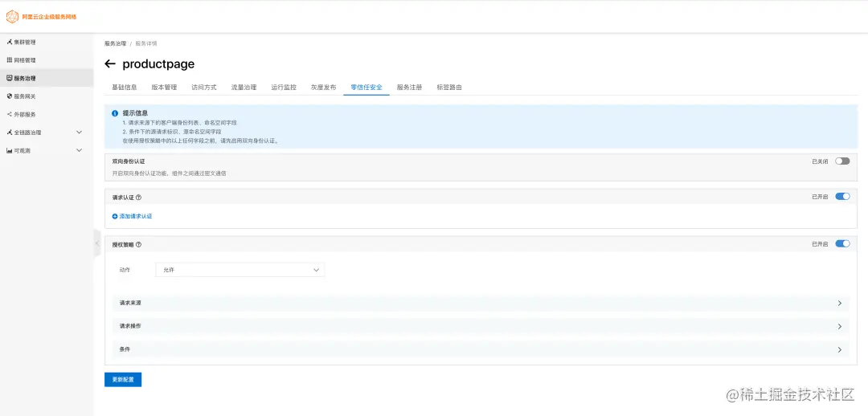Screen dimensions: 868x416
Task: Open 网格管理 via its grid icon
Action: point(10,59)
